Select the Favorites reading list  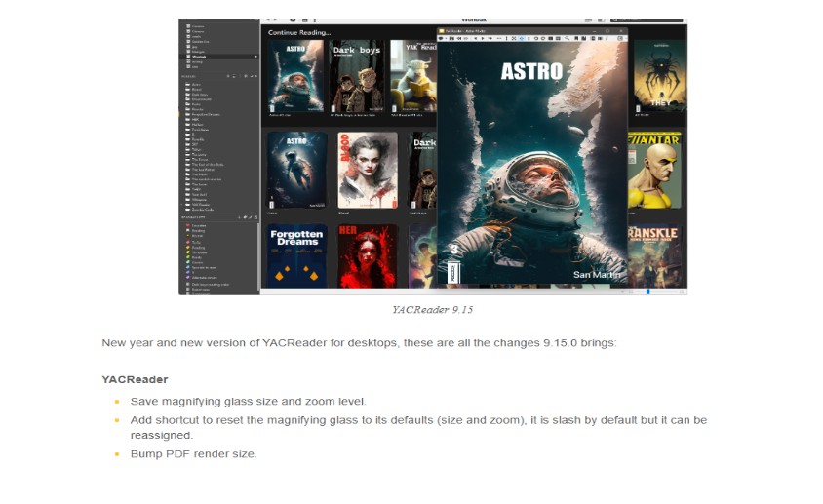click(x=198, y=225)
